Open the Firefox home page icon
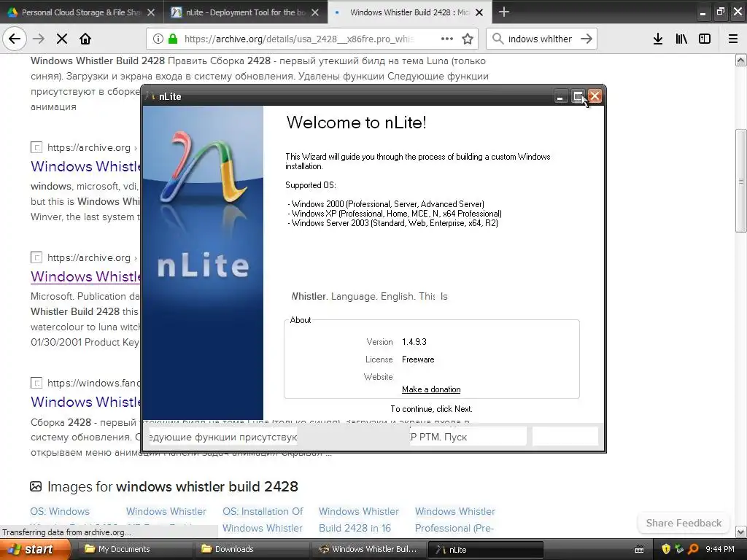This screenshot has height=560, width=747. pos(85,39)
